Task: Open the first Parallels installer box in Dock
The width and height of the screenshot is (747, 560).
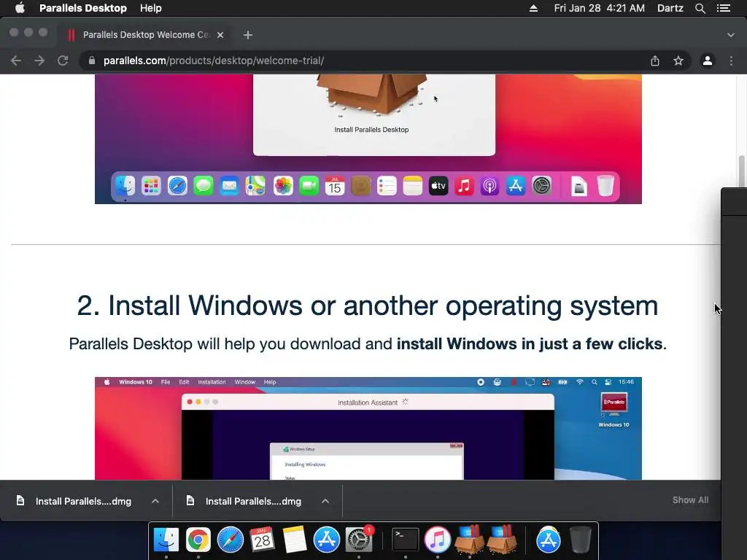Action: click(470, 540)
